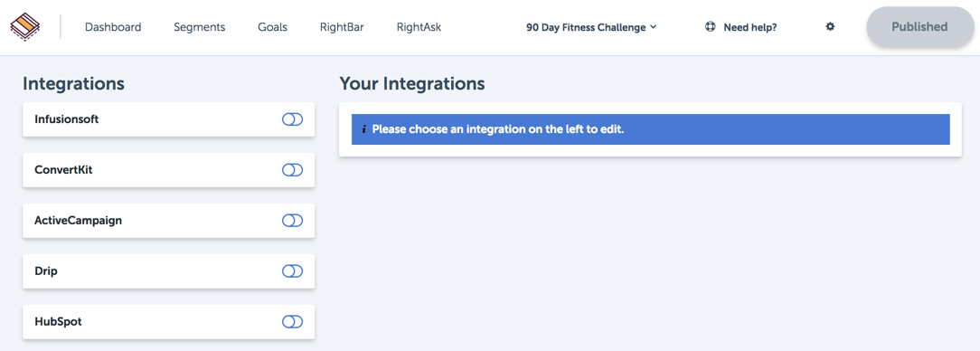Switch on the ActiveCampaign toggle
The width and height of the screenshot is (980, 351).
tap(293, 220)
